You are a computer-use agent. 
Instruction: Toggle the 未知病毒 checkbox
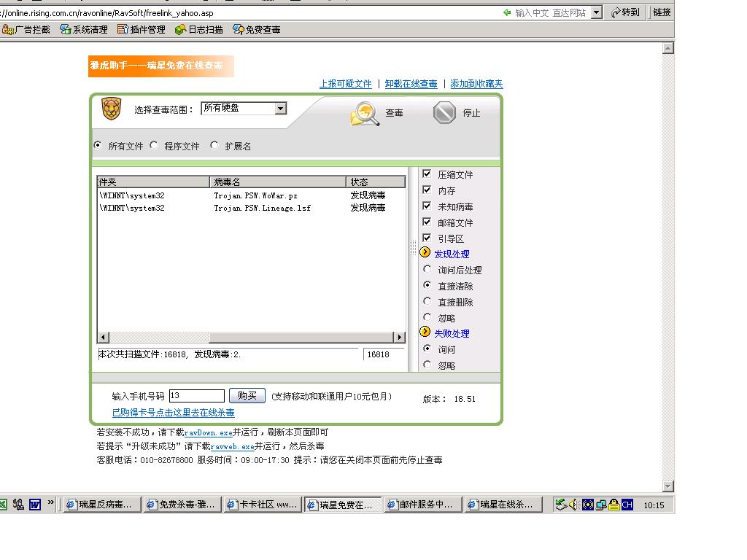tap(427, 206)
